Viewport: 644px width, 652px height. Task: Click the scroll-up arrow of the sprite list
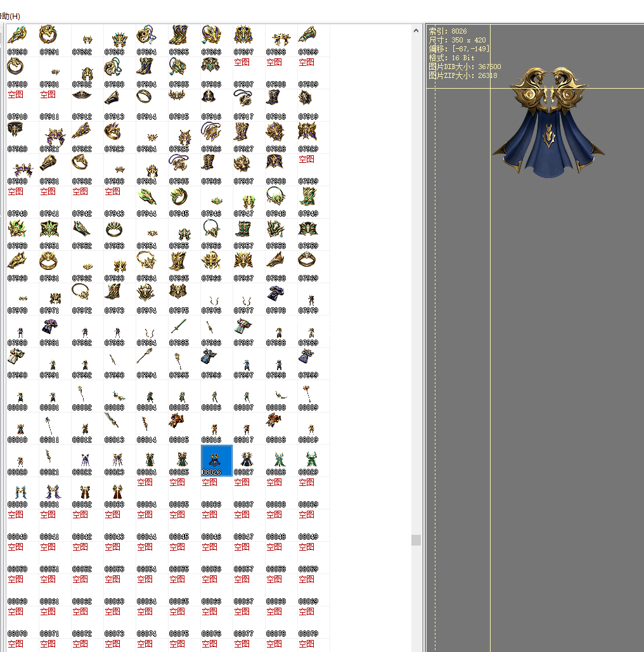[x=416, y=30]
